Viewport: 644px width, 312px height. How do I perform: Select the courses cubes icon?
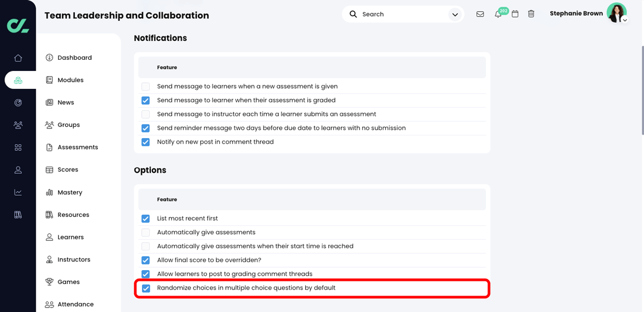(18, 80)
